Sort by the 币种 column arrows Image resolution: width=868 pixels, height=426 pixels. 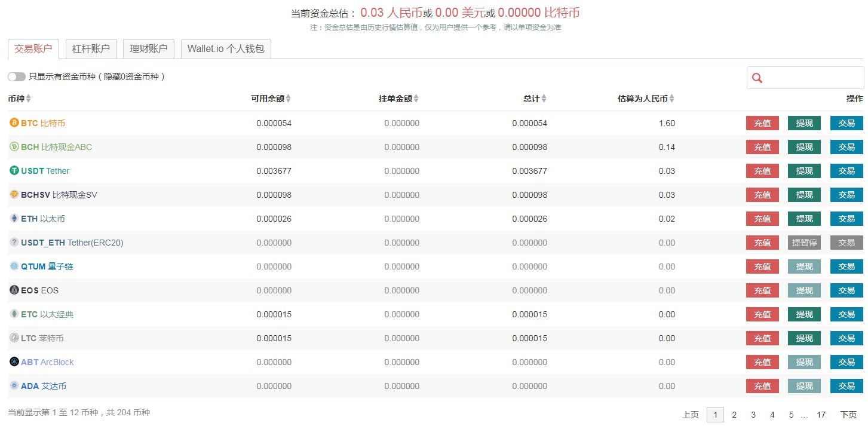coord(29,99)
